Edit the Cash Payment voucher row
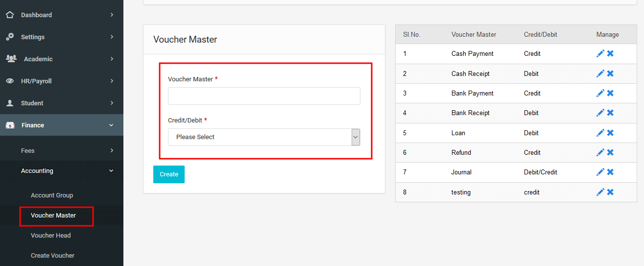This screenshot has width=644, height=266. click(x=600, y=54)
